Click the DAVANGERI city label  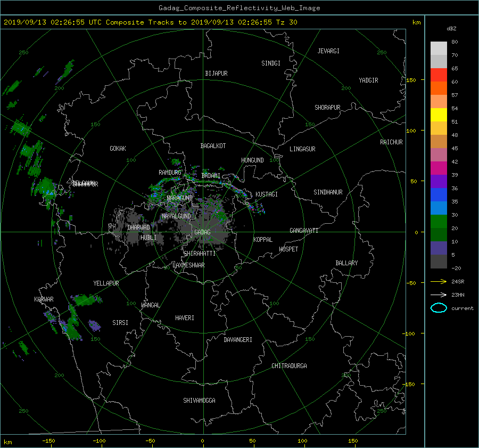(238, 340)
